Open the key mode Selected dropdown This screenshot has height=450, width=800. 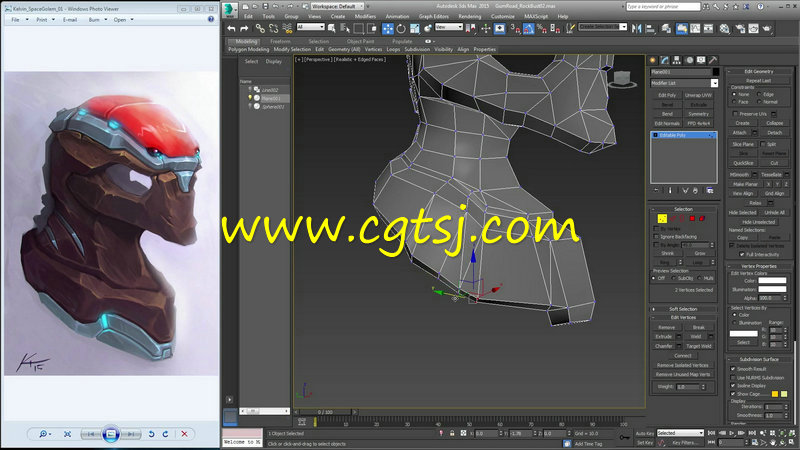680,433
